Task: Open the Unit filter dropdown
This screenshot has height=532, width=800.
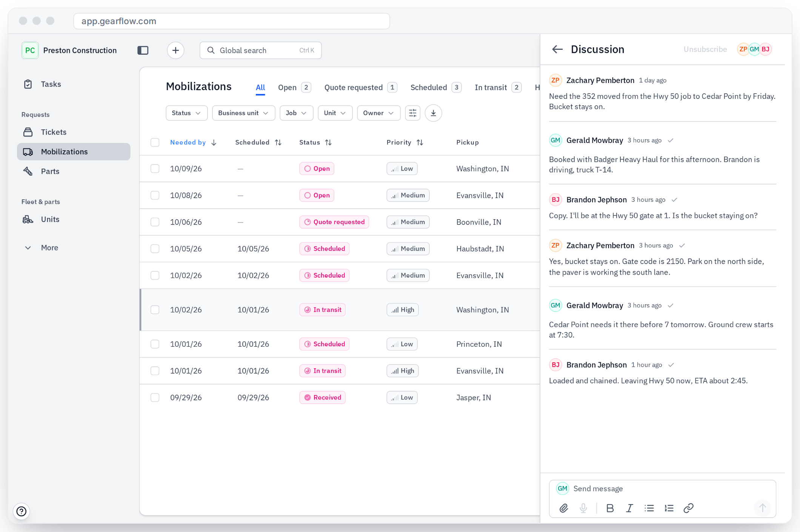Action: tap(335, 113)
